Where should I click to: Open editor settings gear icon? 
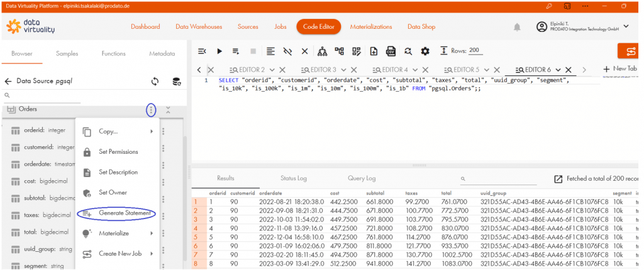[425, 51]
